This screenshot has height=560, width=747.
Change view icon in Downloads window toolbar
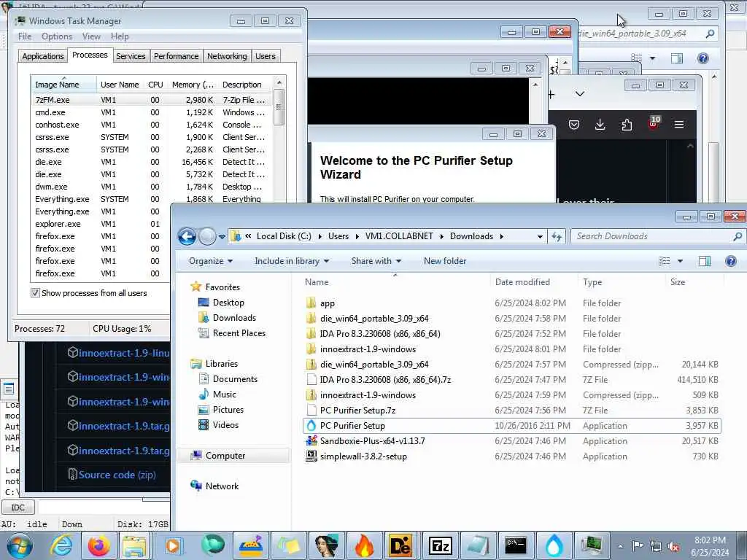coord(664,261)
